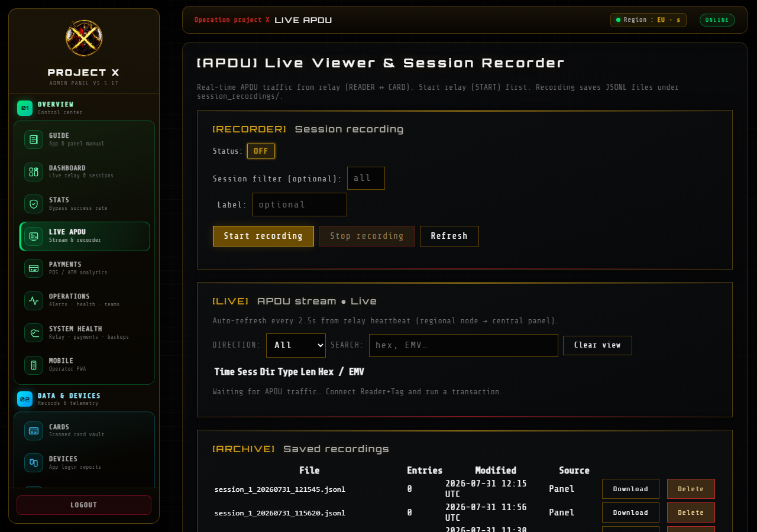Open Devices via its devices icon

(x=34, y=463)
